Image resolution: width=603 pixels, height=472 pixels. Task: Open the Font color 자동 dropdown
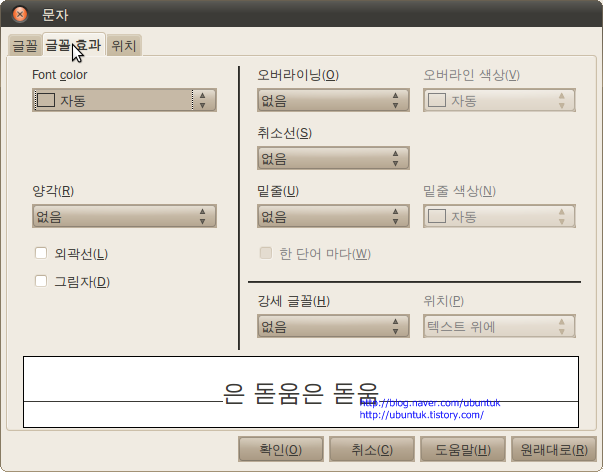(x=124, y=100)
